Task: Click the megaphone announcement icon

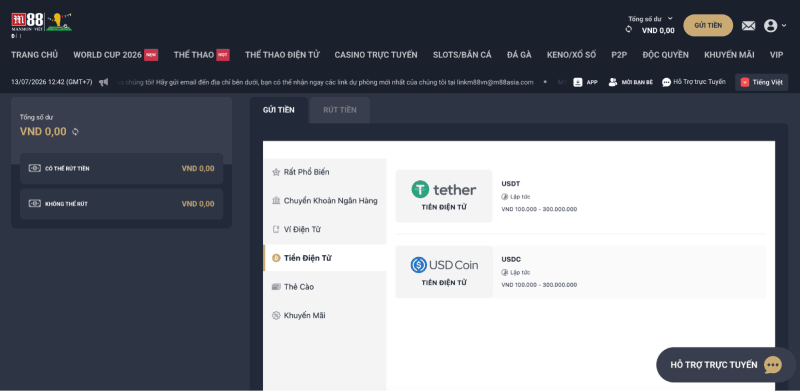Action: [104, 82]
